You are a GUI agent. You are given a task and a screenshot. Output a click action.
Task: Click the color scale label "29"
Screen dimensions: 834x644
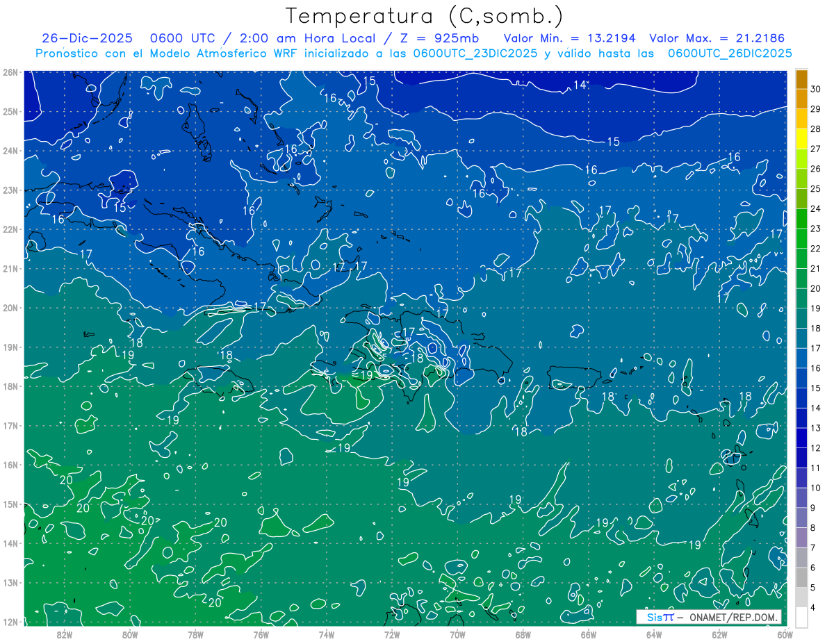pyautogui.click(x=815, y=109)
